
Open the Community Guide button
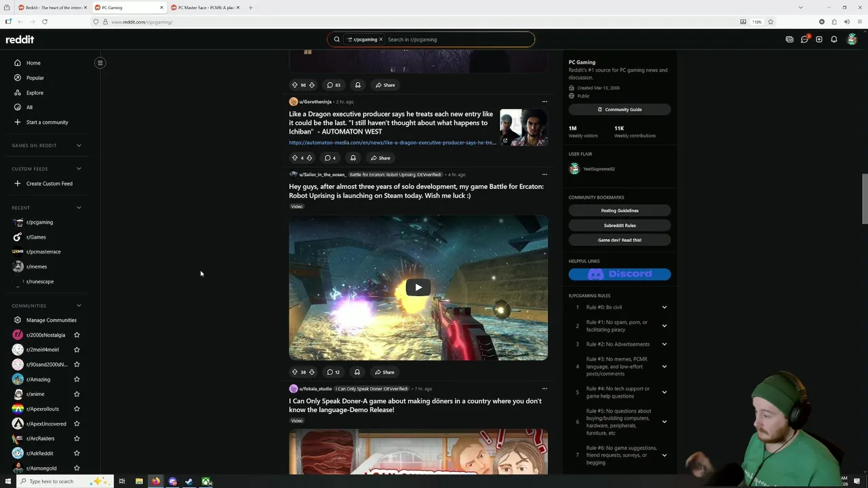(619, 109)
